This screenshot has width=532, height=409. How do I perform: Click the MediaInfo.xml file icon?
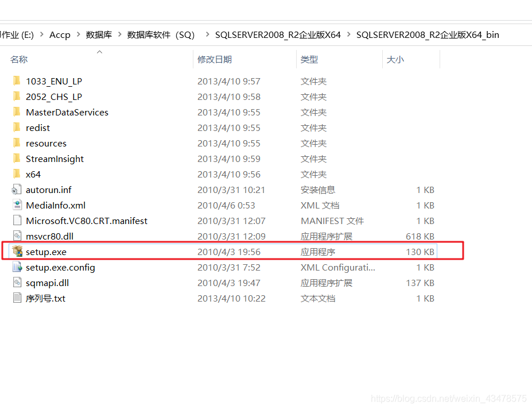(17, 205)
